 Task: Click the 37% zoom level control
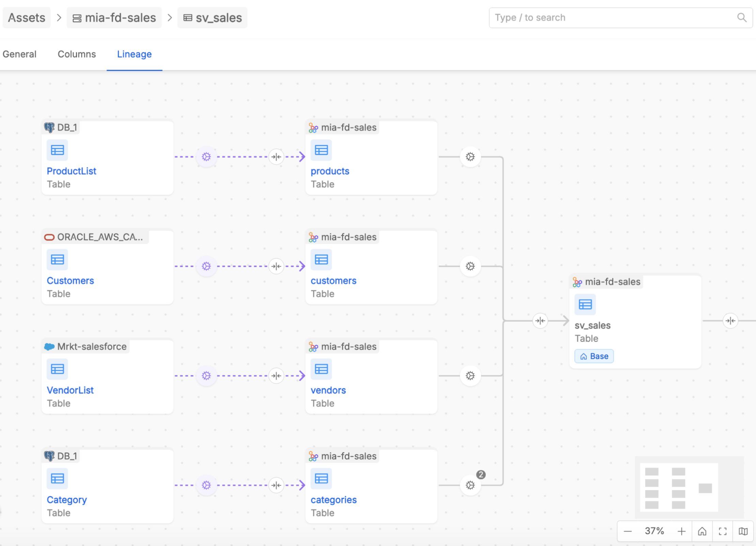(654, 531)
